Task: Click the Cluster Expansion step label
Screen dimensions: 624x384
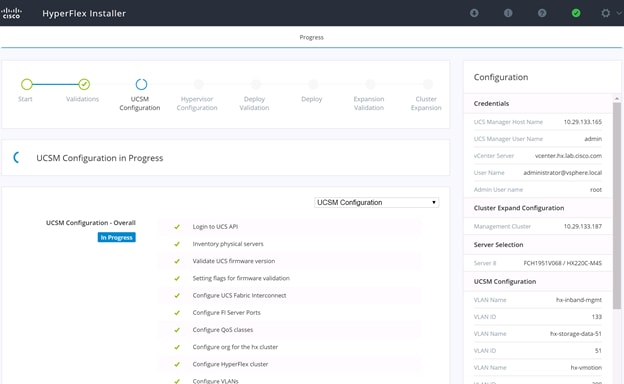Action: 426,103
